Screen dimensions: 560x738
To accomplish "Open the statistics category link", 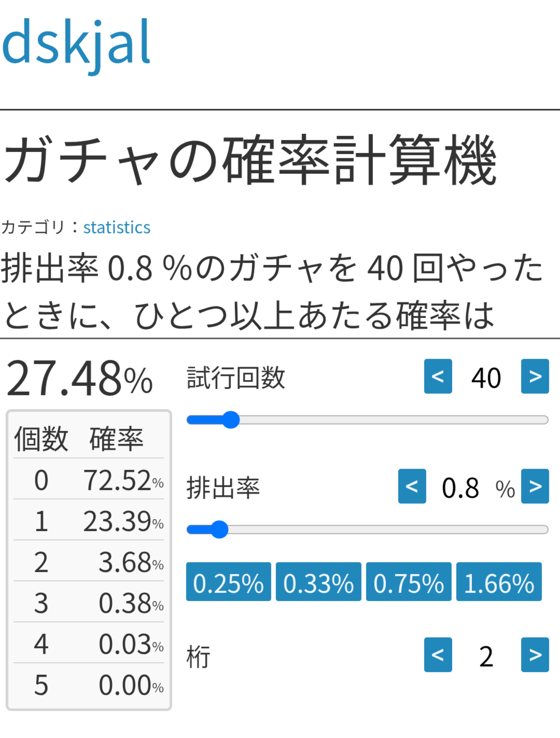I will (x=117, y=227).
